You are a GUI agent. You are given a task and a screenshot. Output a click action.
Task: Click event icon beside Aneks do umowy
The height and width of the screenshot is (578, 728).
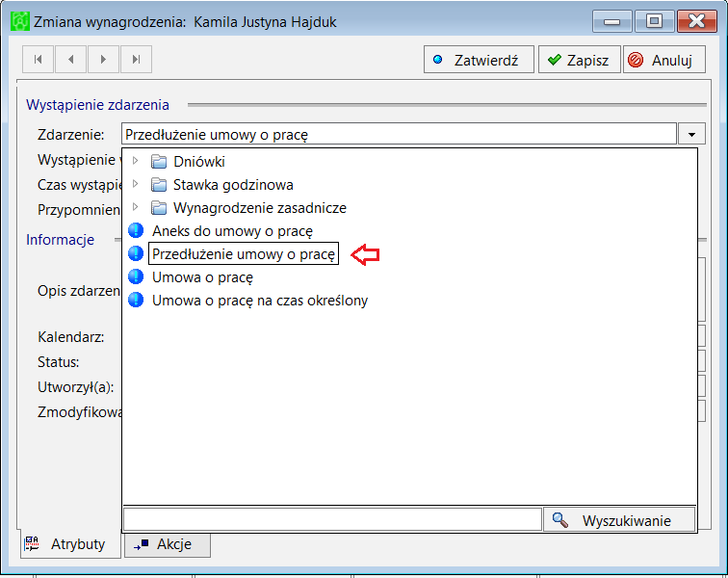[x=136, y=230]
